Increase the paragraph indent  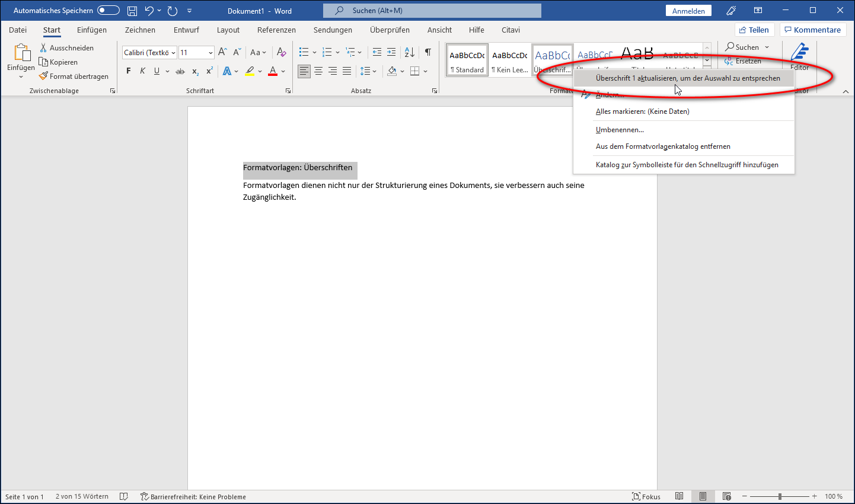[391, 53]
